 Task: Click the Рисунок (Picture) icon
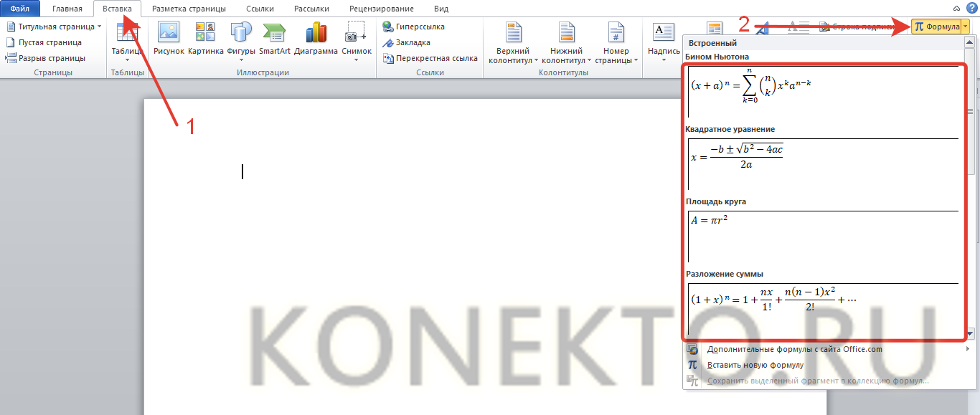169,37
